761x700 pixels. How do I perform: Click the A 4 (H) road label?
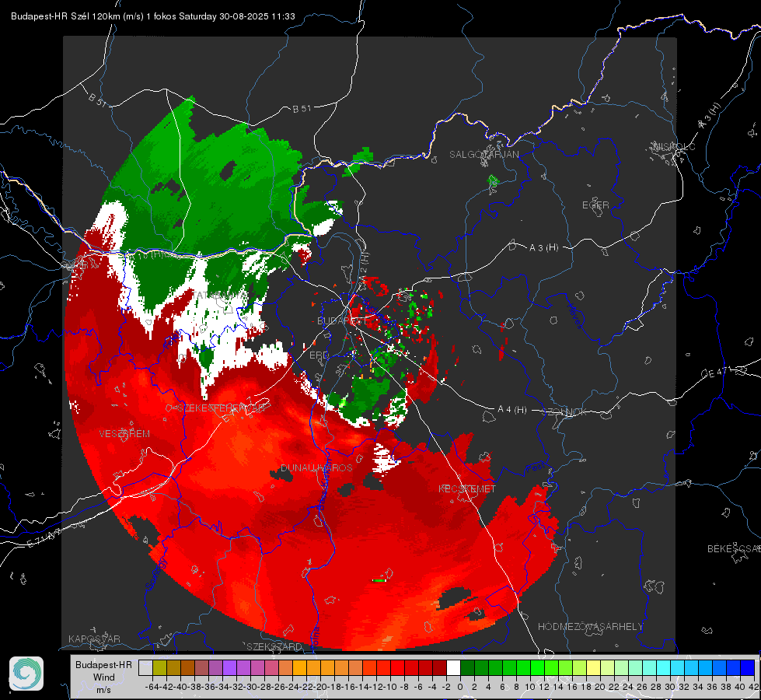[x=512, y=410]
